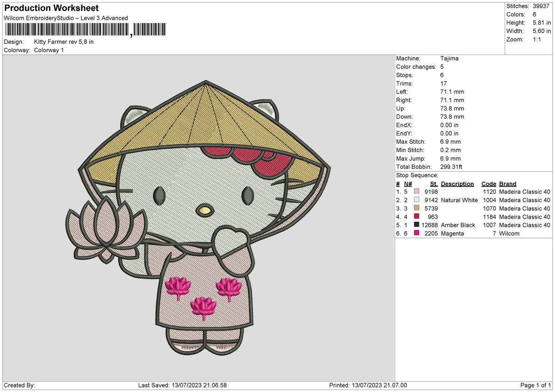Screen dimensions: 555x392
Task: Click the pink swatch for code 1120
Action: (417, 192)
